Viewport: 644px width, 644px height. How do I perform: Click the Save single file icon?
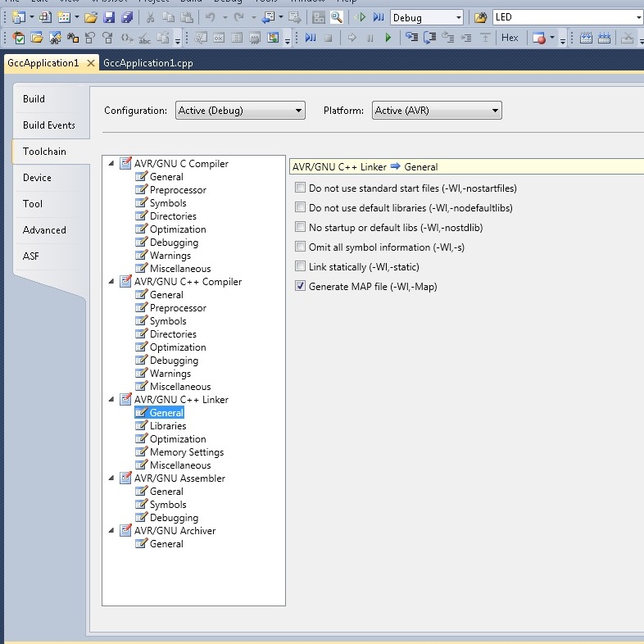(x=109, y=17)
